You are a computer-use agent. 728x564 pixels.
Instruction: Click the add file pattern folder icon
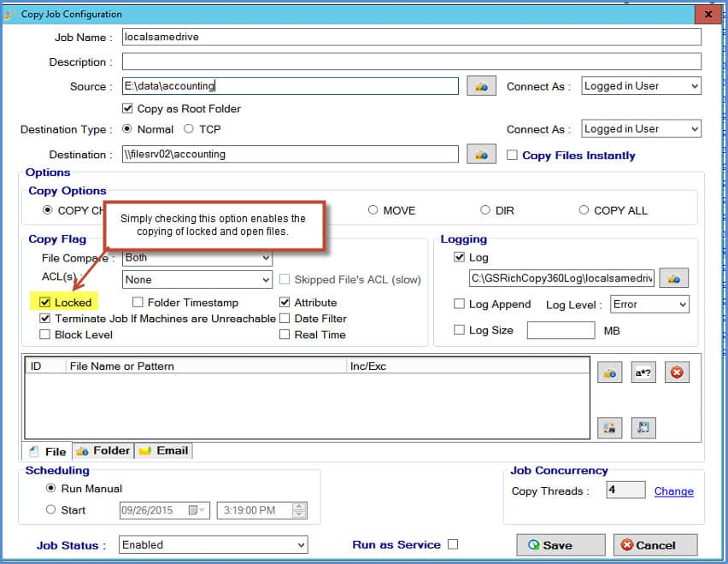pos(610,372)
